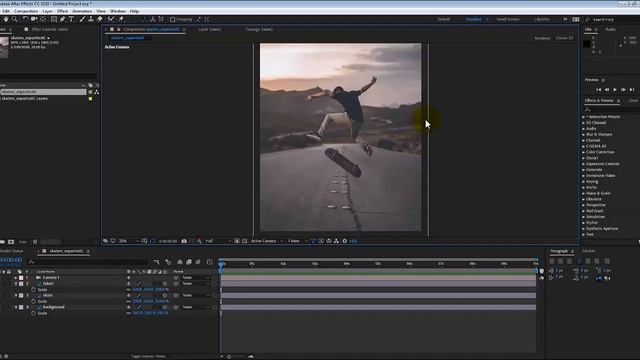The image size is (640, 360).
Task: Switch to the Footage (none) viewer tab
Action: click(259, 29)
